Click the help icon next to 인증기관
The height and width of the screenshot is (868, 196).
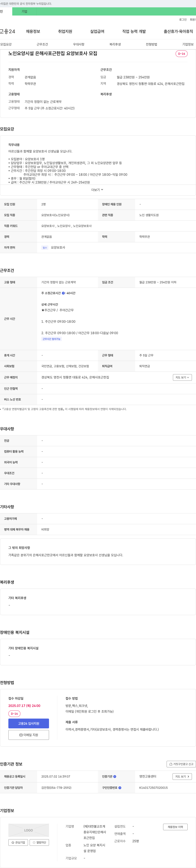click(115, 776)
